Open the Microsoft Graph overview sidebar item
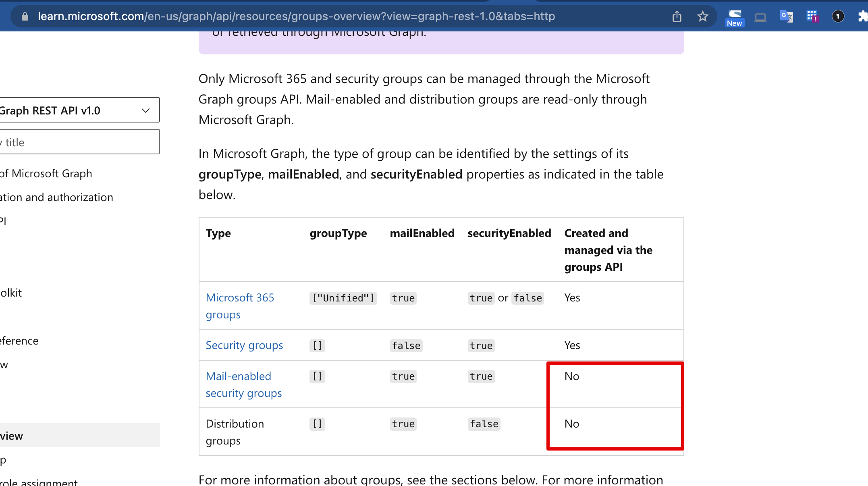This screenshot has height=486, width=868. coord(46,173)
